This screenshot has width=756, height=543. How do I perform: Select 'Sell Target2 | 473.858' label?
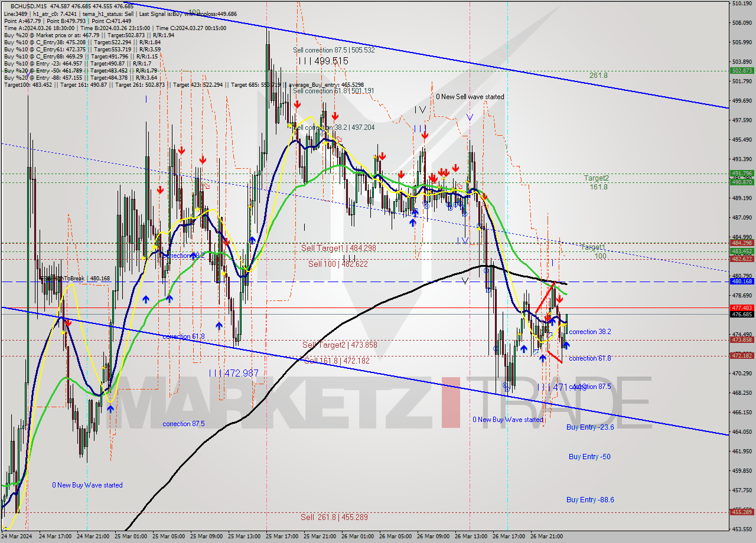click(x=340, y=345)
